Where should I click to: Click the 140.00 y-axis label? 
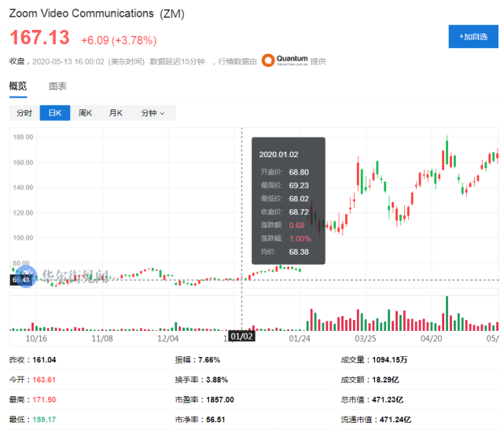(x=23, y=187)
